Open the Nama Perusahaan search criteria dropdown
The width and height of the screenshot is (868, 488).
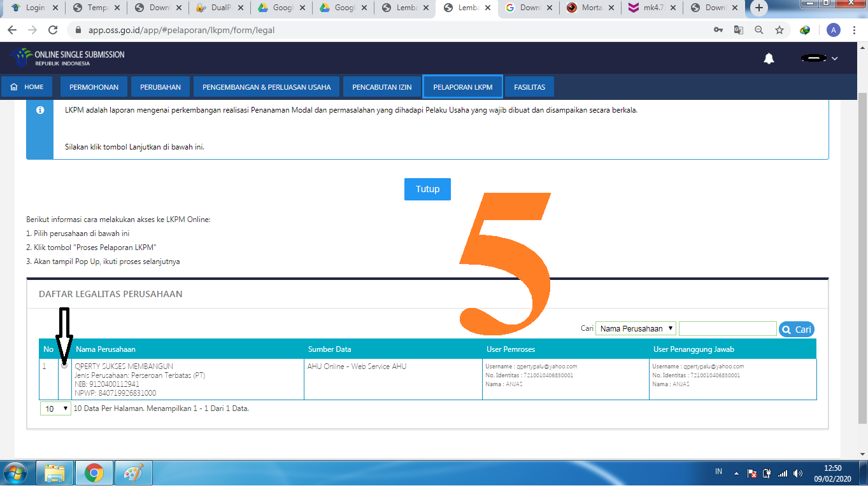[635, 328]
